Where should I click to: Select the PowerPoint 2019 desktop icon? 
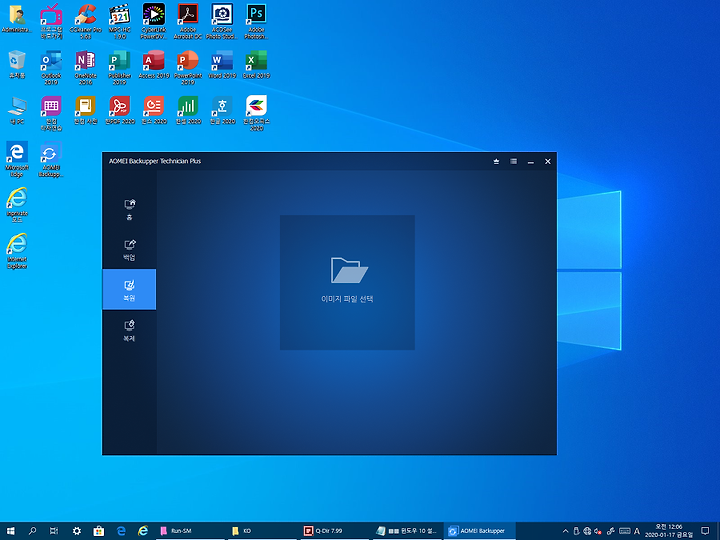(188, 68)
